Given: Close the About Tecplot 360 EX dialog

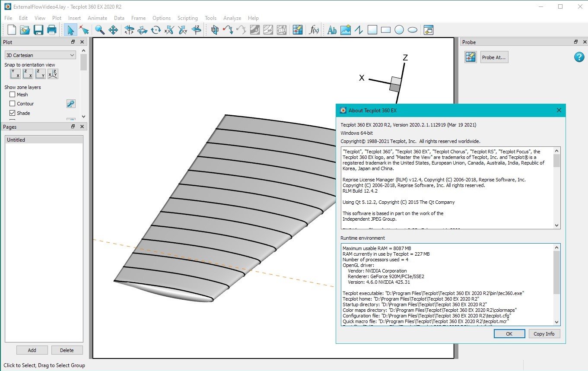Looking at the screenshot, I should (559, 110).
